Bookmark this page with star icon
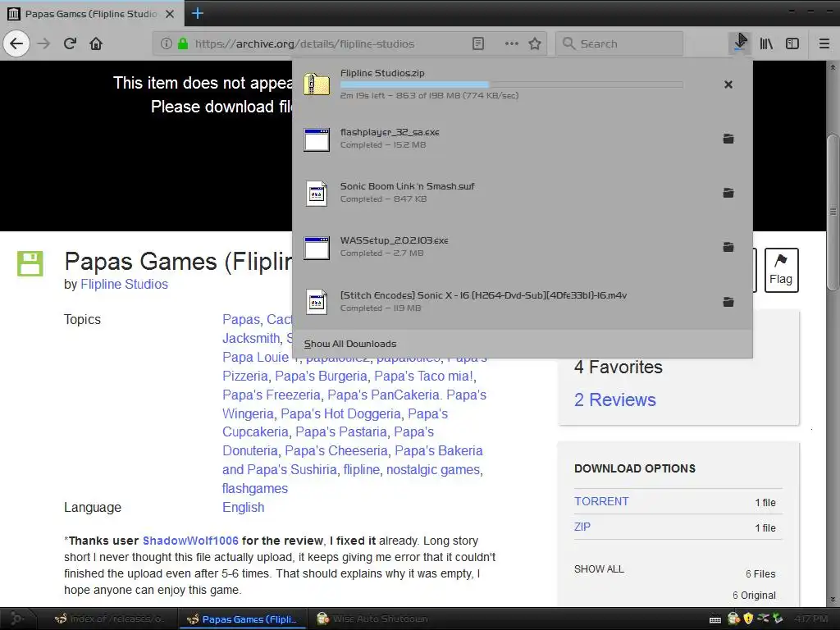 point(535,43)
